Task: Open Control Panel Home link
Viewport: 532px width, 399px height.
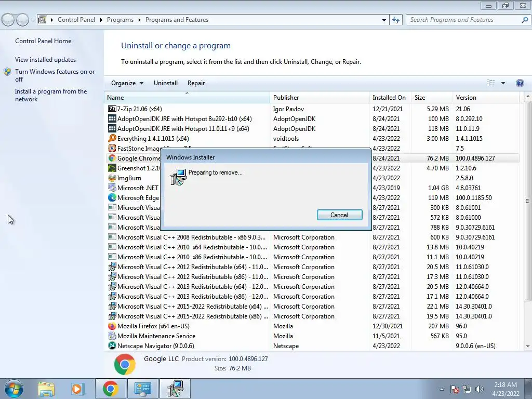Action: [43, 41]
